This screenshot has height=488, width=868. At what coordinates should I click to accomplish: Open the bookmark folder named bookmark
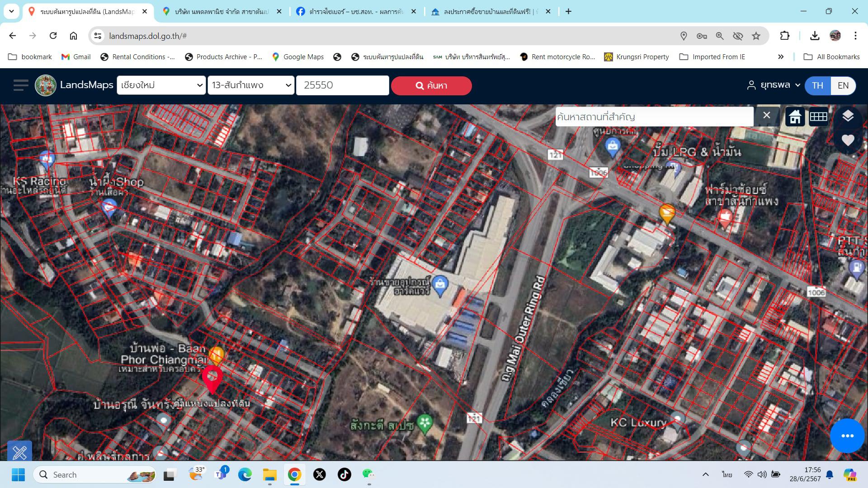pos(30,56)
